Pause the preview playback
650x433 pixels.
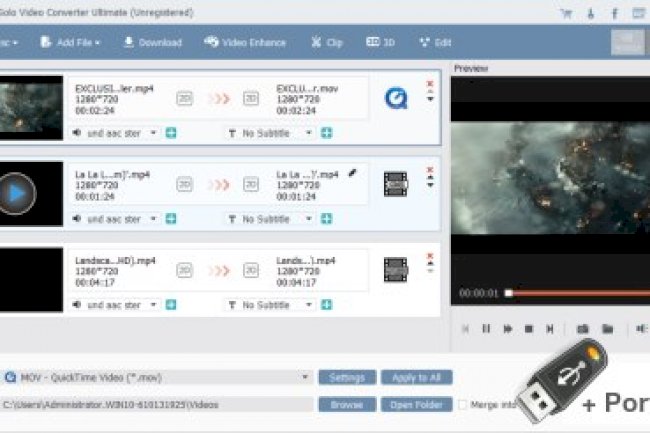coord(486,328)
